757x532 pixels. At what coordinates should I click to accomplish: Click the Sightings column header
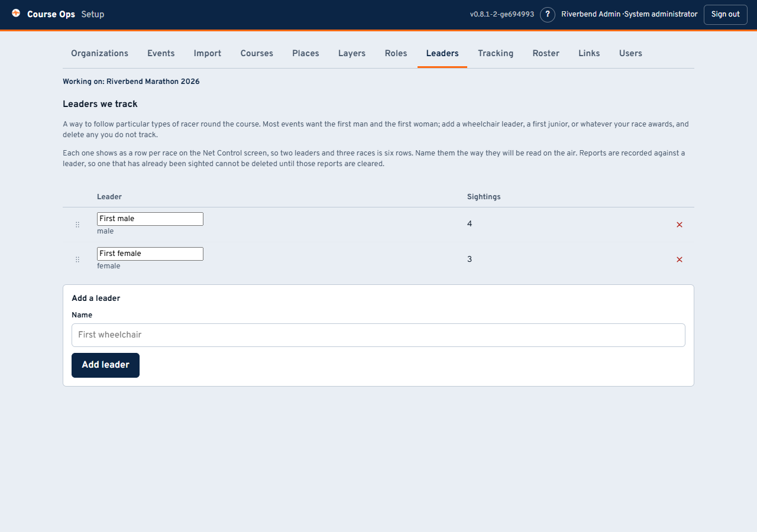coord(484,197)
